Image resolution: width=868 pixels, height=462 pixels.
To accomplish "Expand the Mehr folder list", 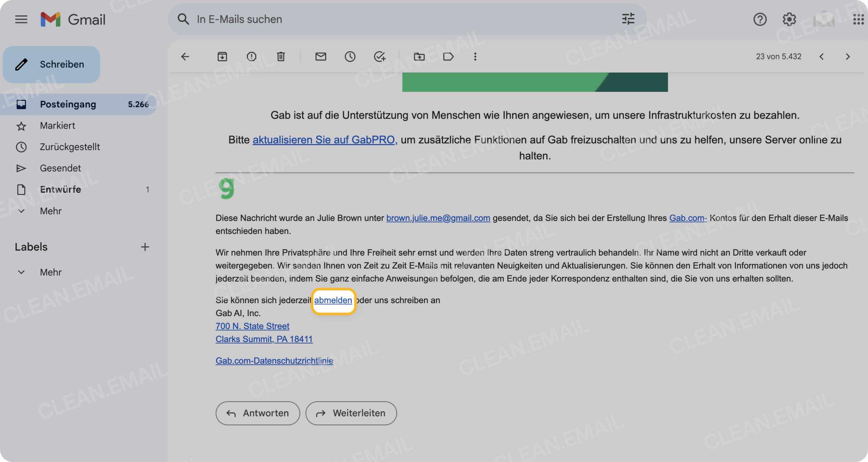I will [x=50, y=211].
